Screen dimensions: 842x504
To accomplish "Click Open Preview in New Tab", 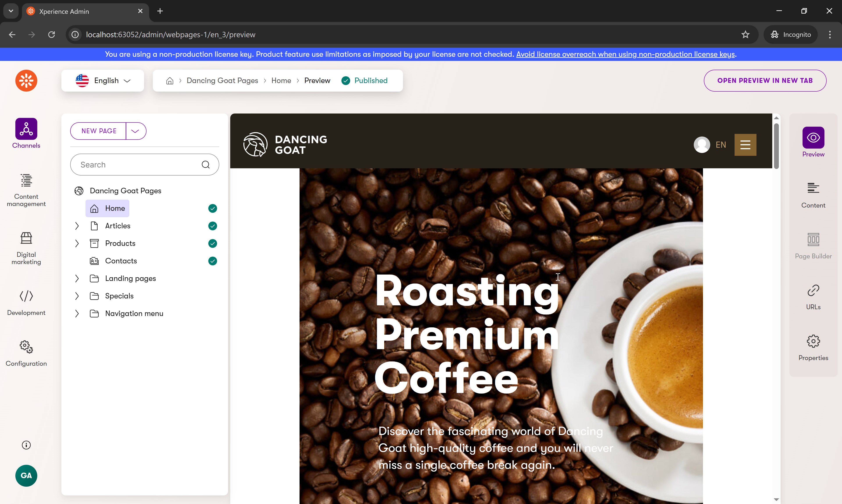I will point(765,80).
